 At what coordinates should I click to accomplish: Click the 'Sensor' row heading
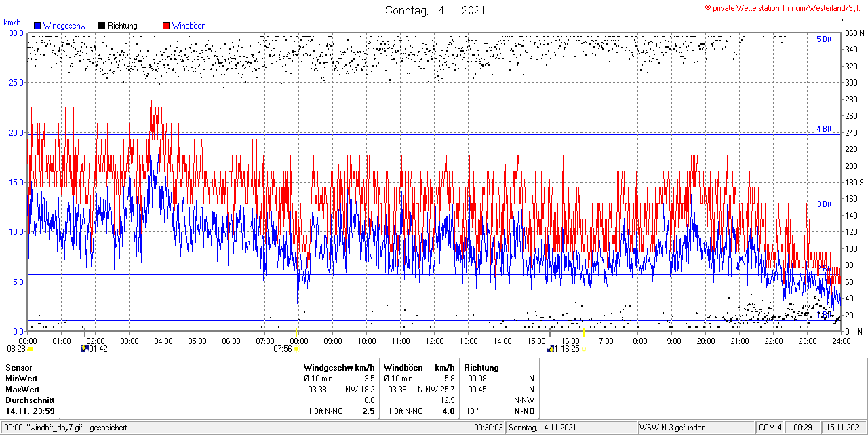[x=19, y=368]
